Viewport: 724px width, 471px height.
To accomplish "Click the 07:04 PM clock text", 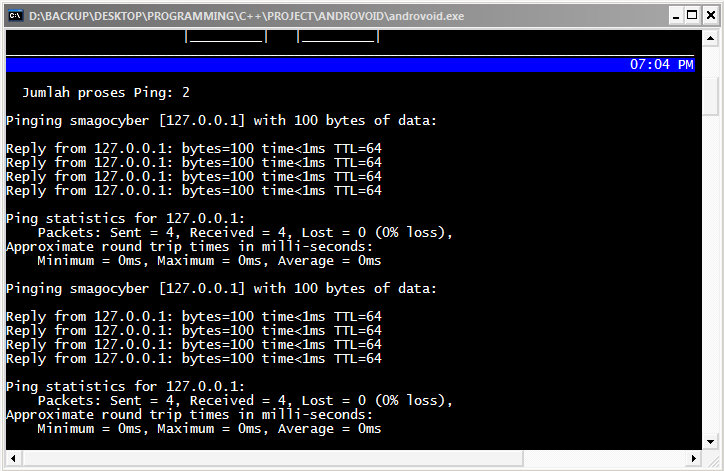I will (662, 64).
